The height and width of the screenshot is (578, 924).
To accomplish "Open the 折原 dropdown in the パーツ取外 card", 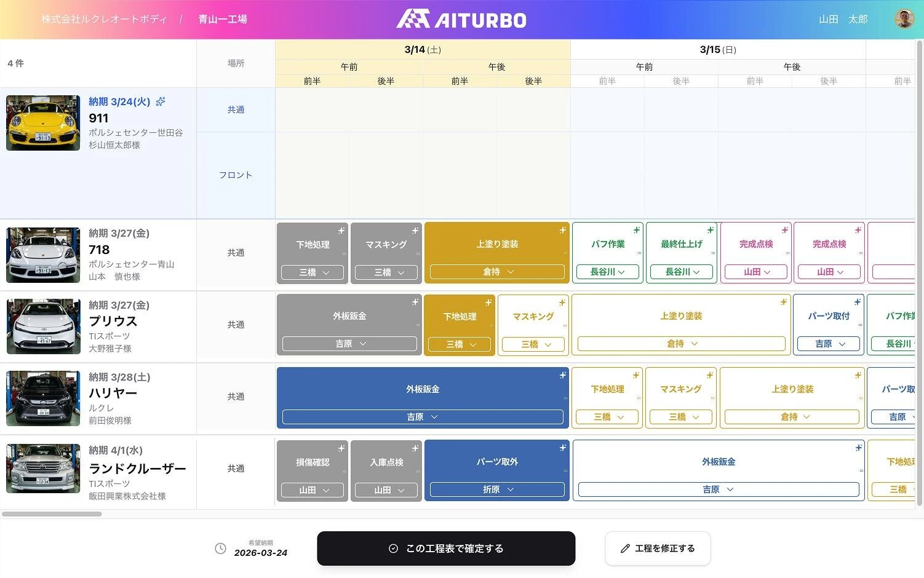I will (x=497, y=489).
